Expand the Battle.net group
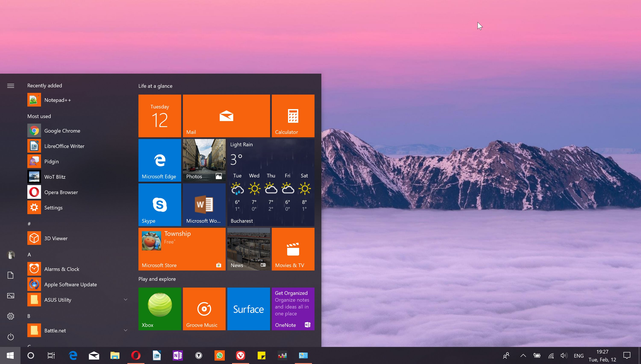Image resolution: width=641 pixels, height=364 pixels. [x=125, y=330]
